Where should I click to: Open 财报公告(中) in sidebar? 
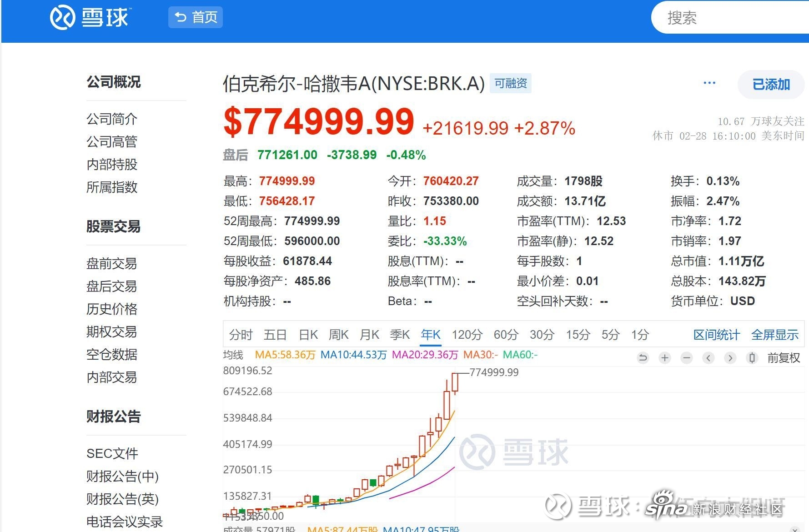click(123, 476)
